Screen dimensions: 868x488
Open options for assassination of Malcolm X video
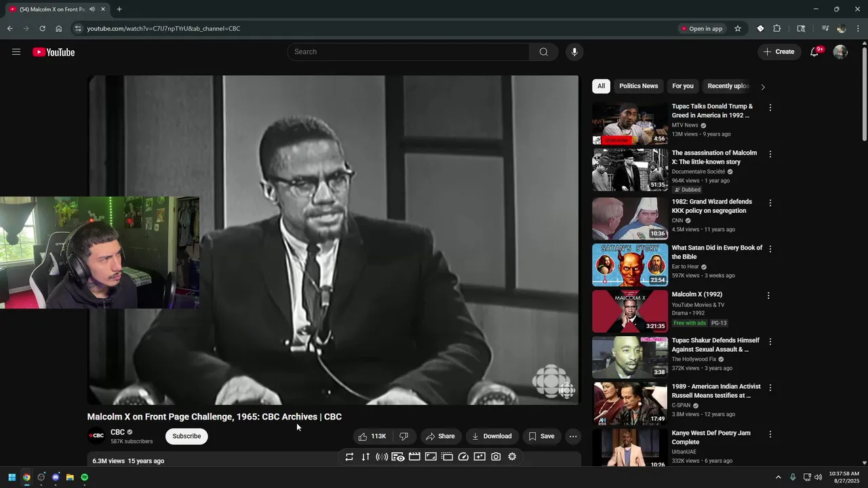click(770, 154)
